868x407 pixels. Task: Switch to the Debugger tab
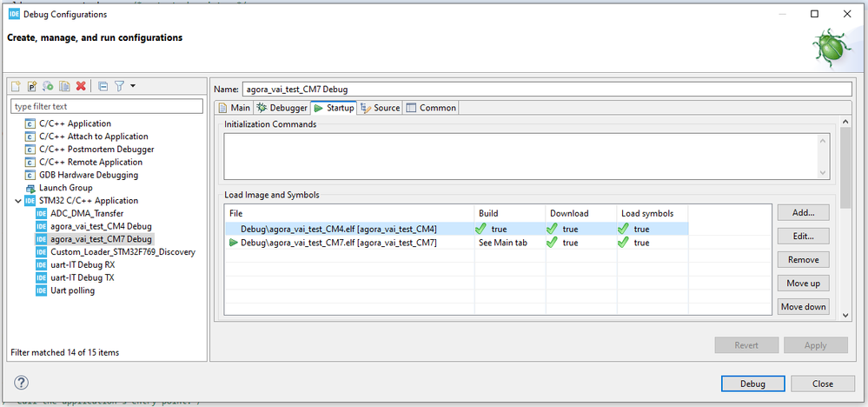(282, 108)
